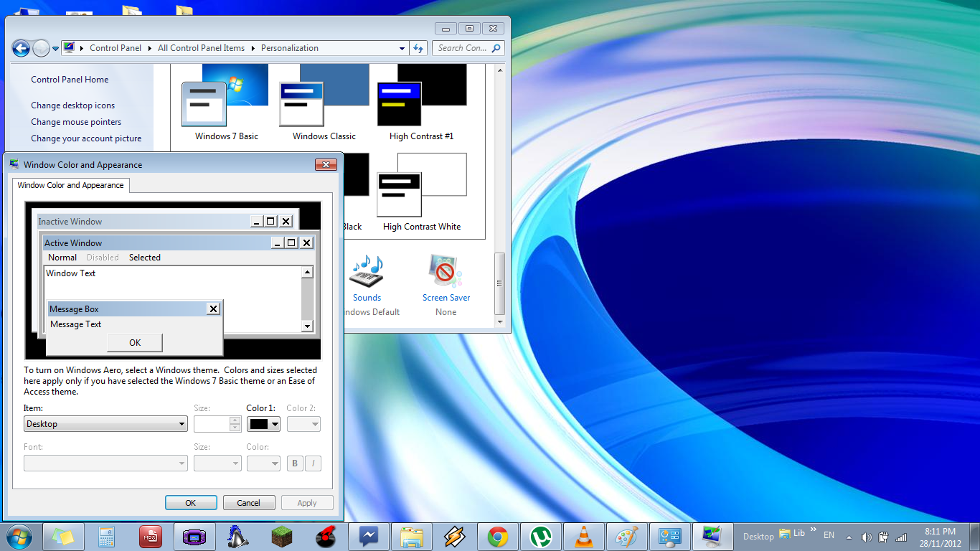Click the Active Window preview title bar
Viewport: 980px width, 551px height.
[178, 243]
